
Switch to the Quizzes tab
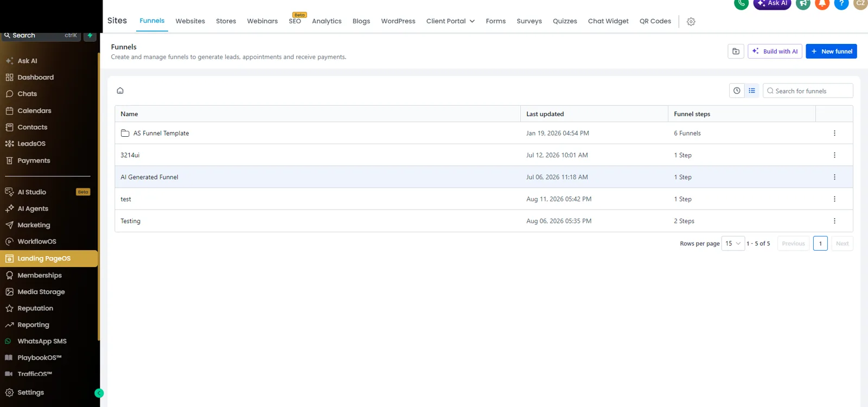(565, 21)
